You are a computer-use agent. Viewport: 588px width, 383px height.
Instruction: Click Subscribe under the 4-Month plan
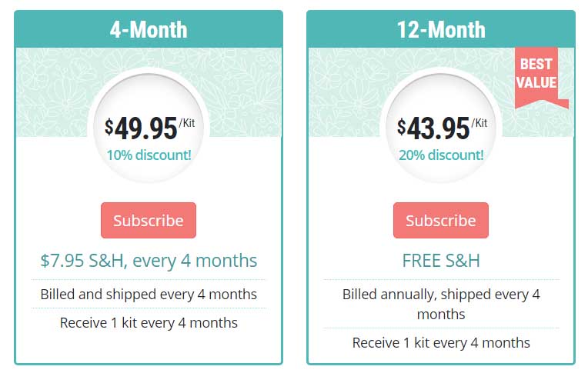(x=149, y=221)
